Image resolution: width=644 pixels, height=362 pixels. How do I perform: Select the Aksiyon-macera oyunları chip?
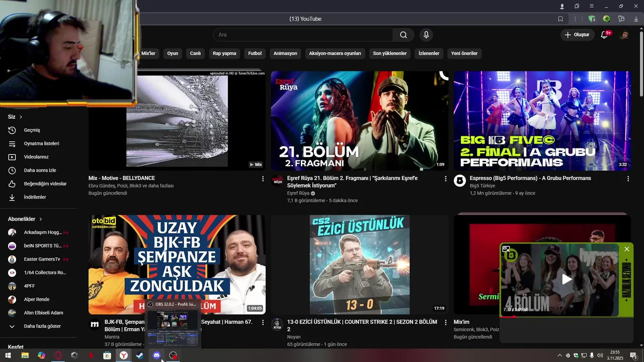coord(335,53)
